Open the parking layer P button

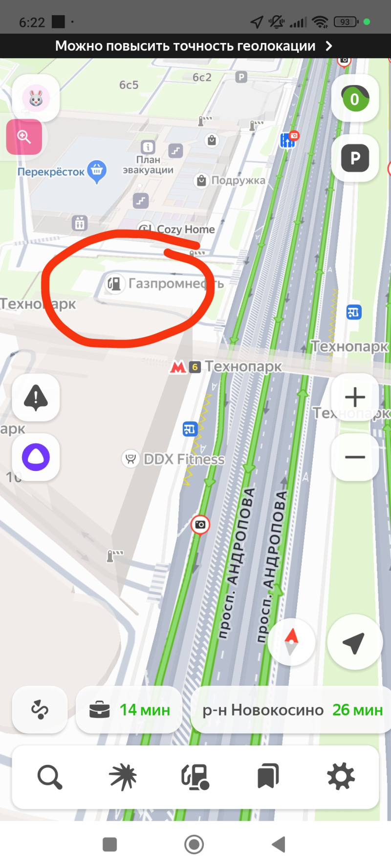(355, 158)
